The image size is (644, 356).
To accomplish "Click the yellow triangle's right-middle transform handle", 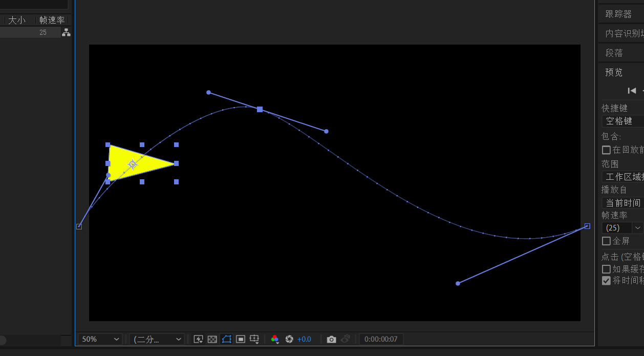I will pos(176,163).
